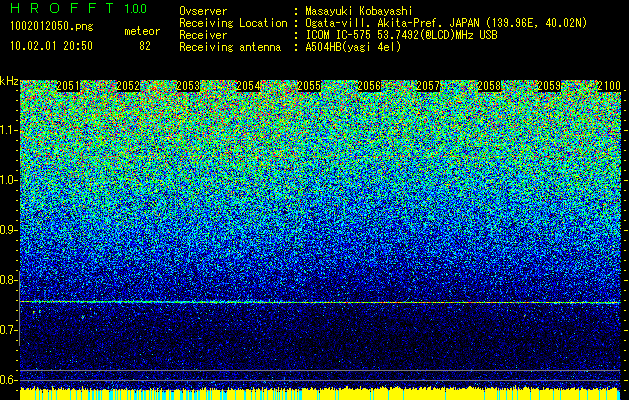Viewport: 629px width, 400px height.
Task: Click the 2058 time marker
Action: (x=489, y=86)
